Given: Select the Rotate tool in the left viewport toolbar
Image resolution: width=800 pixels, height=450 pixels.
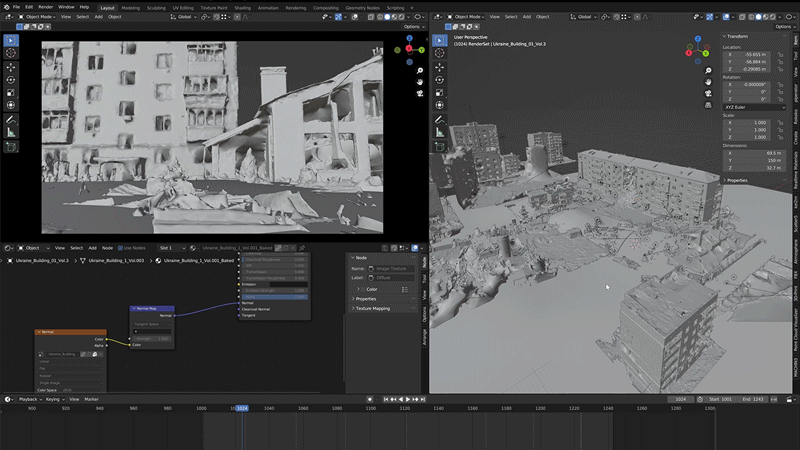Looking at the screenshot, I should point(11,80).
